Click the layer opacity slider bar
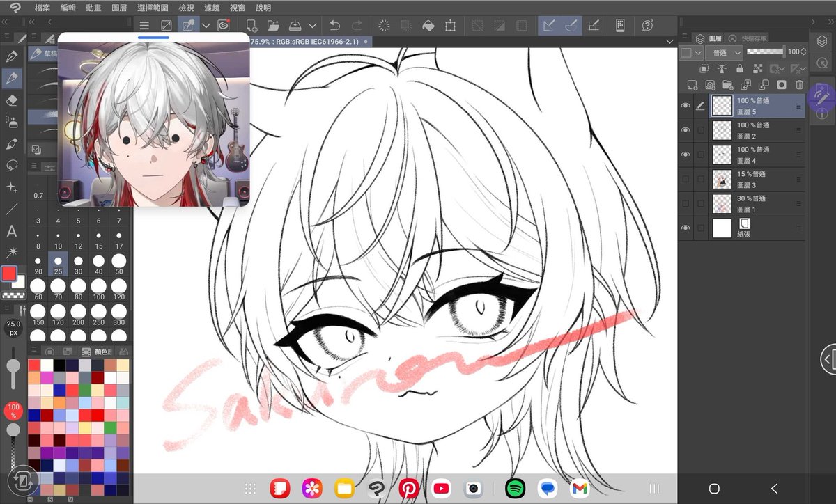 [765, 52]
